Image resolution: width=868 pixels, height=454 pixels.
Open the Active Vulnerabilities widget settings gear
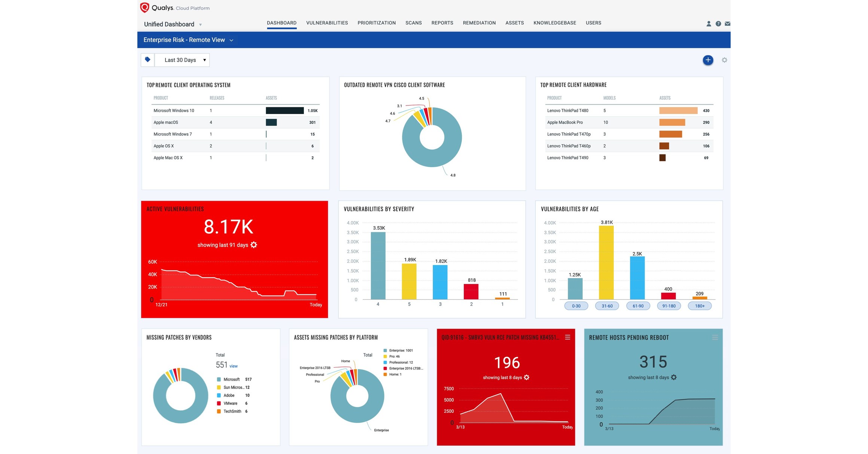point(254,245)
